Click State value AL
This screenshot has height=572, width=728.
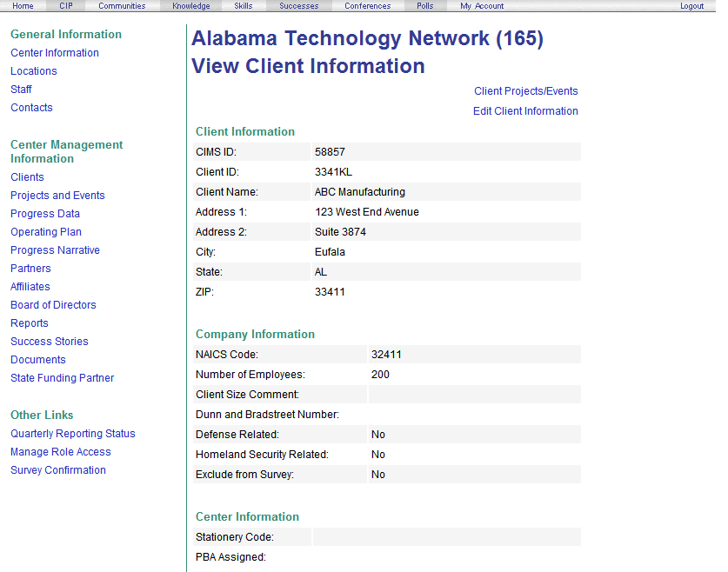(320, 272)
